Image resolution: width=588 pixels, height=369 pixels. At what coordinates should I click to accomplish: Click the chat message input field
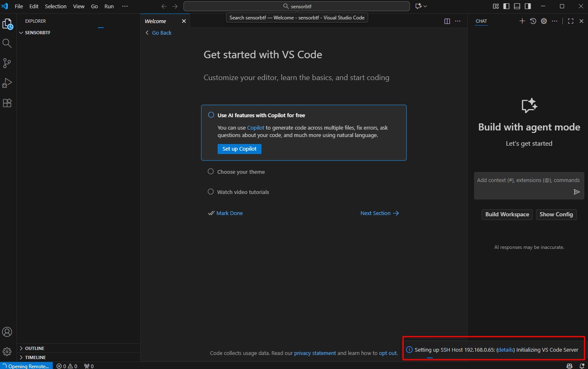click(x=524, y=180)
